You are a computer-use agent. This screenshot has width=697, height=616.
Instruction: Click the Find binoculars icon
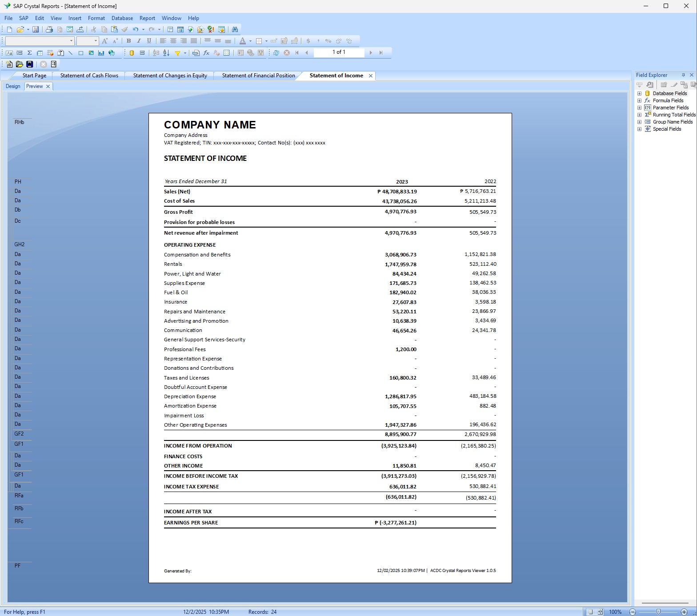(235, 29)
